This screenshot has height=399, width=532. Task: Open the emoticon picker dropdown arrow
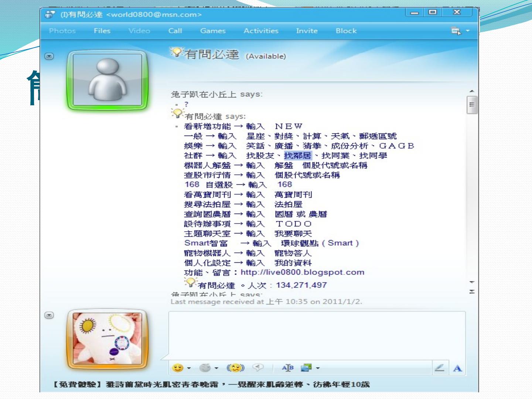click(189, 368)
